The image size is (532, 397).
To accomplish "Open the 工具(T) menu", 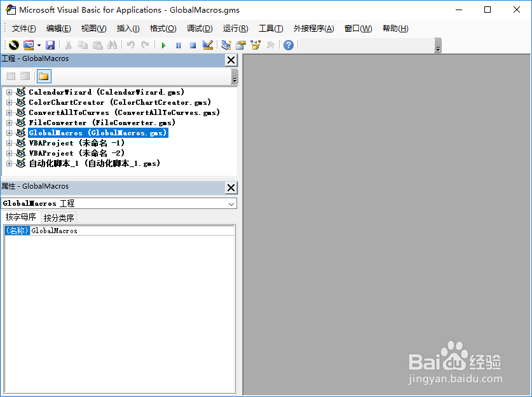I will (x=271, y=29).
